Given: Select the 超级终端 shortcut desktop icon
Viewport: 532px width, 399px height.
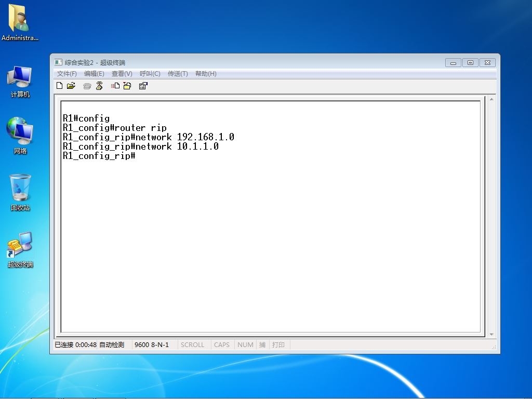Looking at the screenshot, I should point(20,250).
